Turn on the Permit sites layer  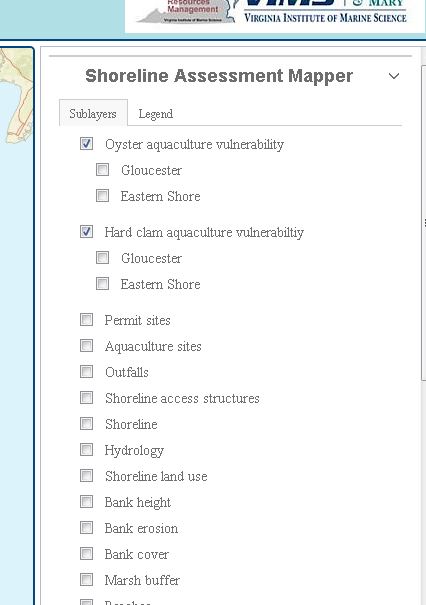point(86,320)
